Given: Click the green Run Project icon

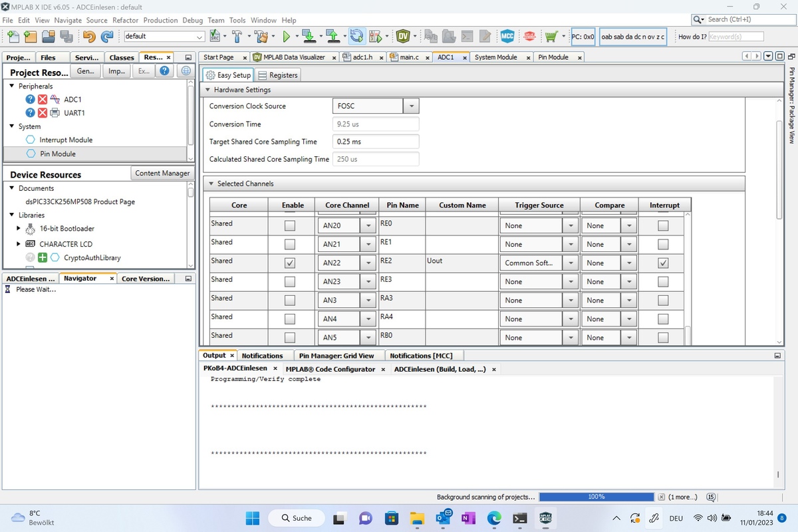Looking at the screenshot, I should click(x=287, y=36).
